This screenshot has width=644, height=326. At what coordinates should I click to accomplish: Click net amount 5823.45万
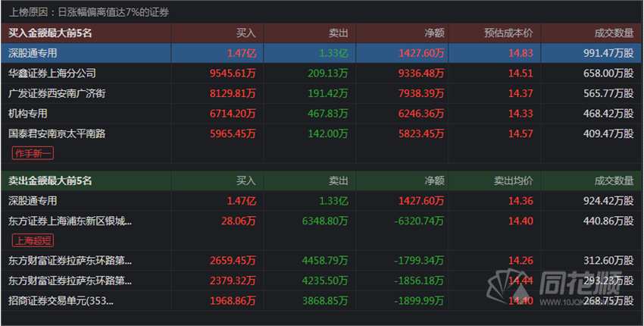[x=421, y=133]
